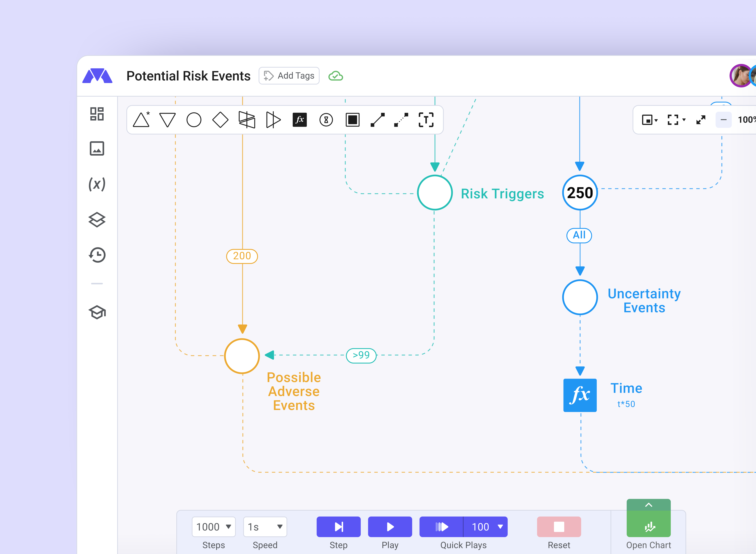Select the Uncertainty Events pool node
This screenshot has height=554, width=756.
(x=580, y=297)
